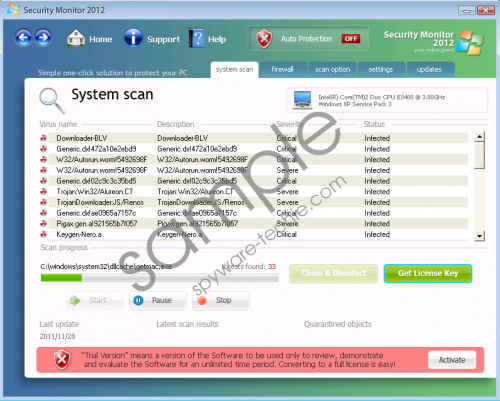
Task: Click the threat icon beside Trojan:Win32/Alureon.CT
Action: pos(43,191)
